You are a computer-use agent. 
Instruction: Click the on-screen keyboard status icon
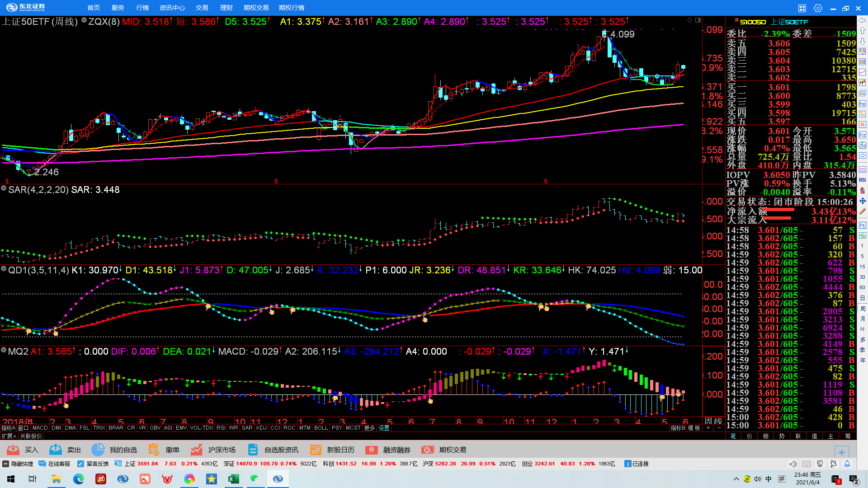point(807,464)
